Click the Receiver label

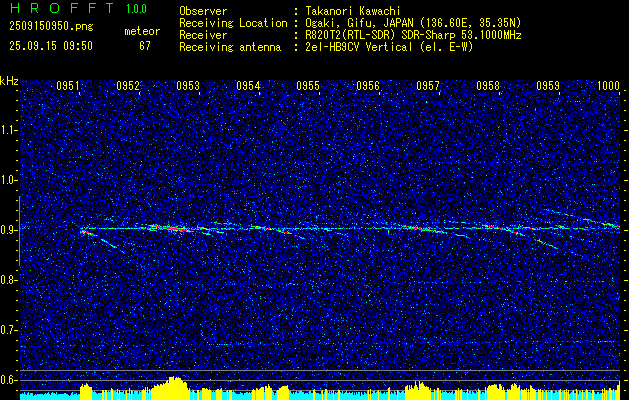point(203,35)
